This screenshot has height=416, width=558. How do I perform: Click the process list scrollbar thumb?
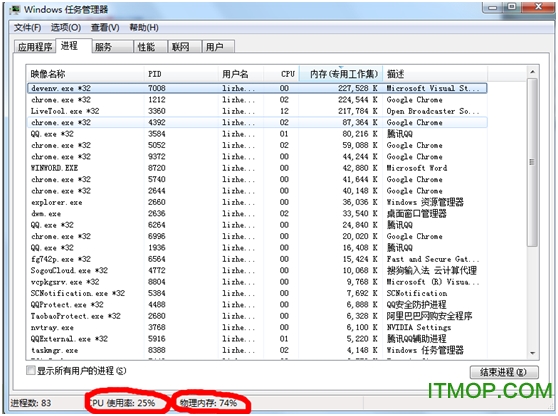[x=532, y=162]
